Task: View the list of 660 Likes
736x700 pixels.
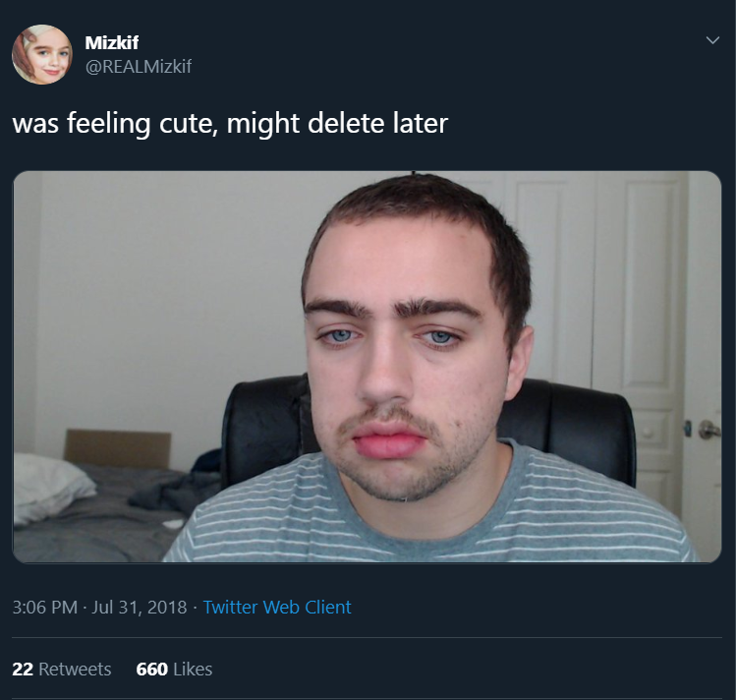Action: 174,669
